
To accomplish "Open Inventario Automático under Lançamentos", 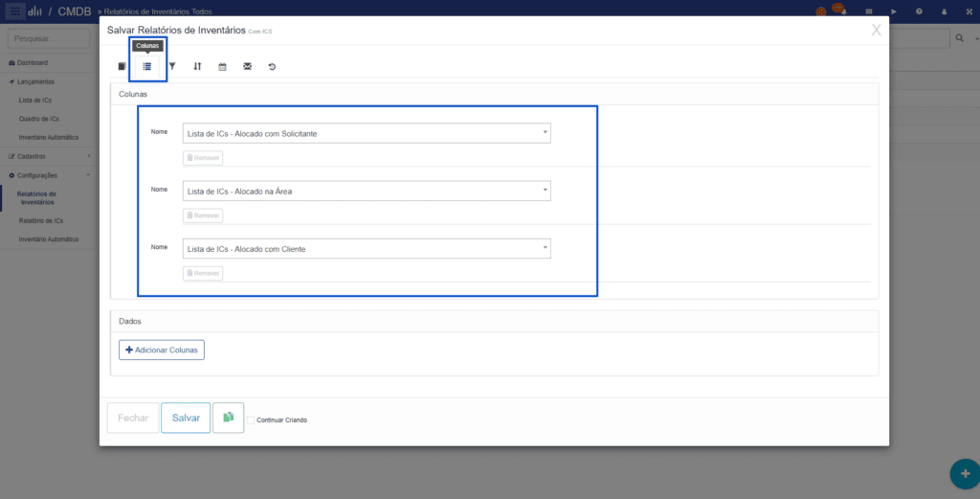I will [x=49, y=137].
